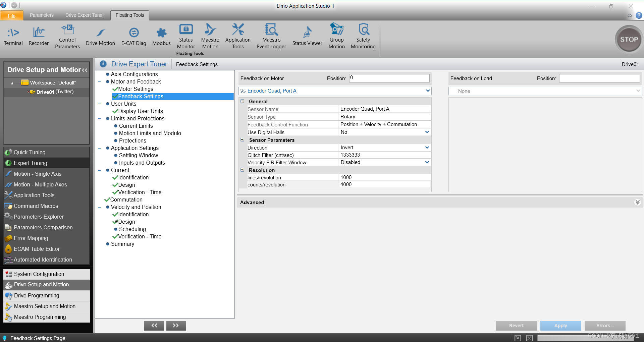The width and height of the screenshot is (644, 342).
Task: Edit the lines/revolution value
Action: [x=385, y=177]
